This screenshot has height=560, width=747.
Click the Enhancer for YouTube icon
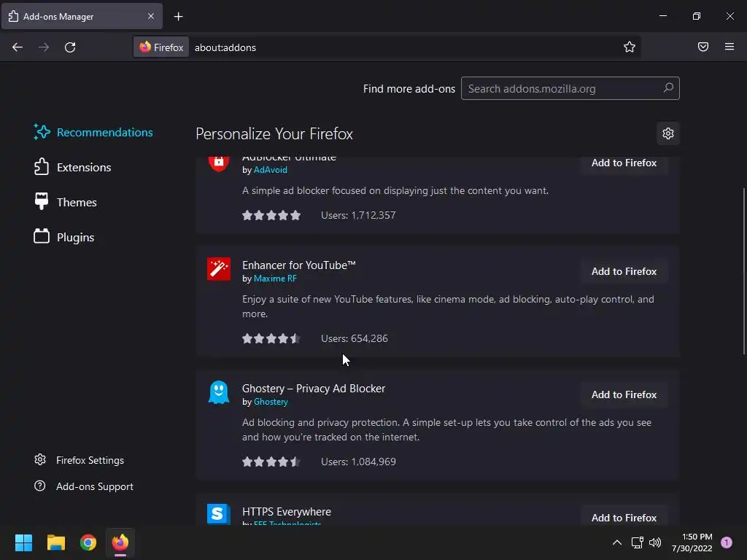click(x=219, y=269)
